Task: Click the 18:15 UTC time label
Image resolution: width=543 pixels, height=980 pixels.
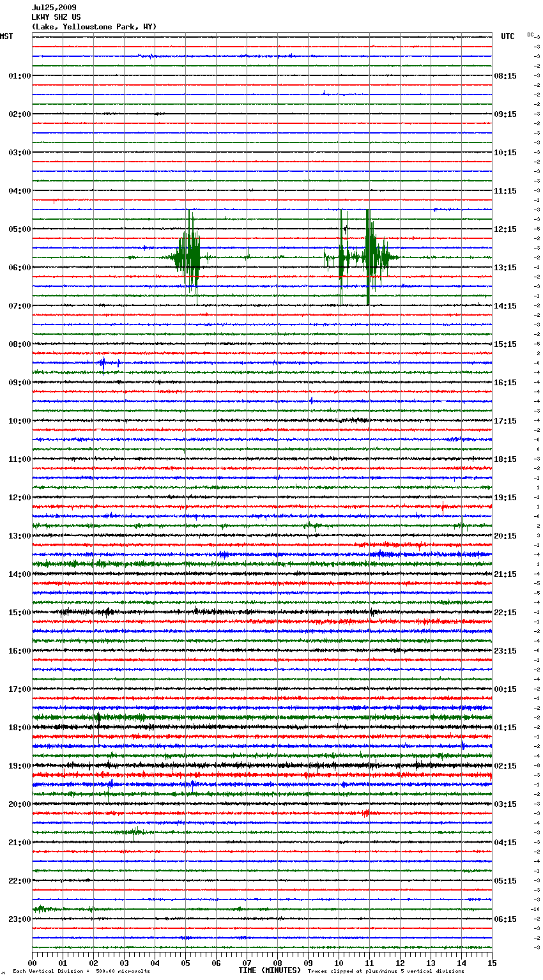Action: pos(505,459)
